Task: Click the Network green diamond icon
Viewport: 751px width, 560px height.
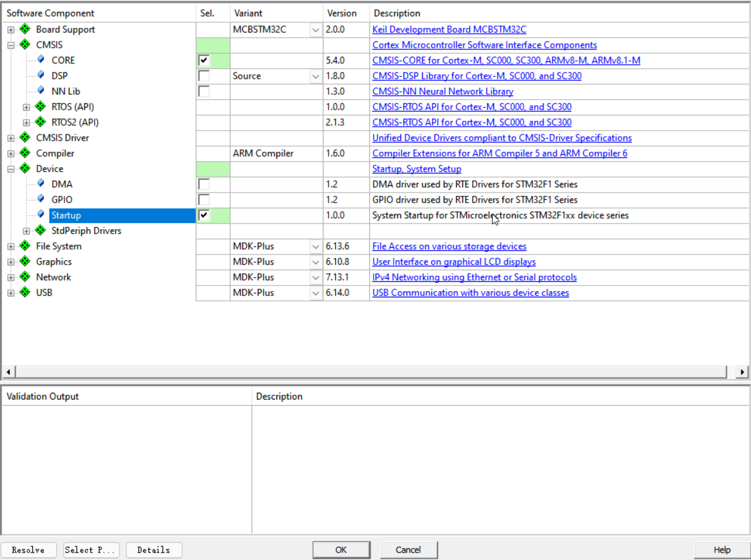Action: 25,277
